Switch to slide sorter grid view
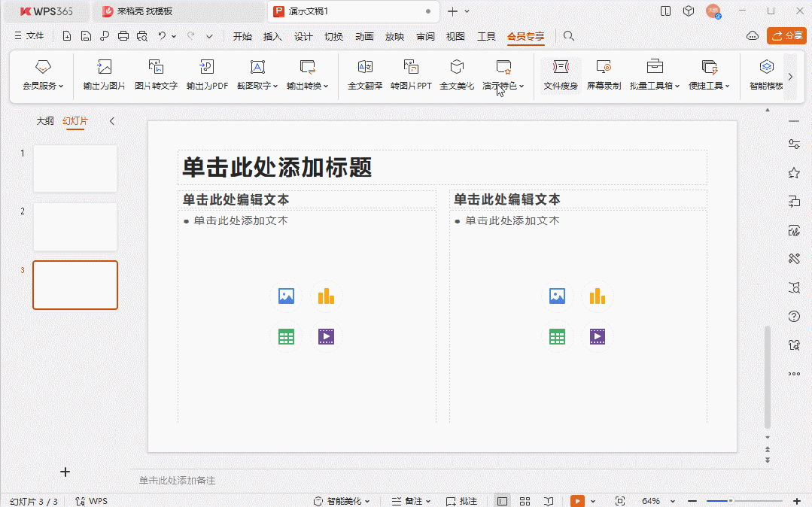The width and height of the screenshot is (812, 507). point(525,501)
